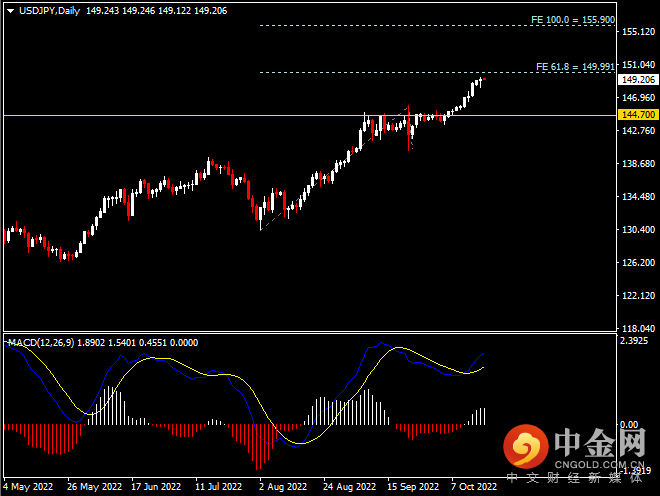Select the '11 Jul 2022' date label

click(218, 487)
